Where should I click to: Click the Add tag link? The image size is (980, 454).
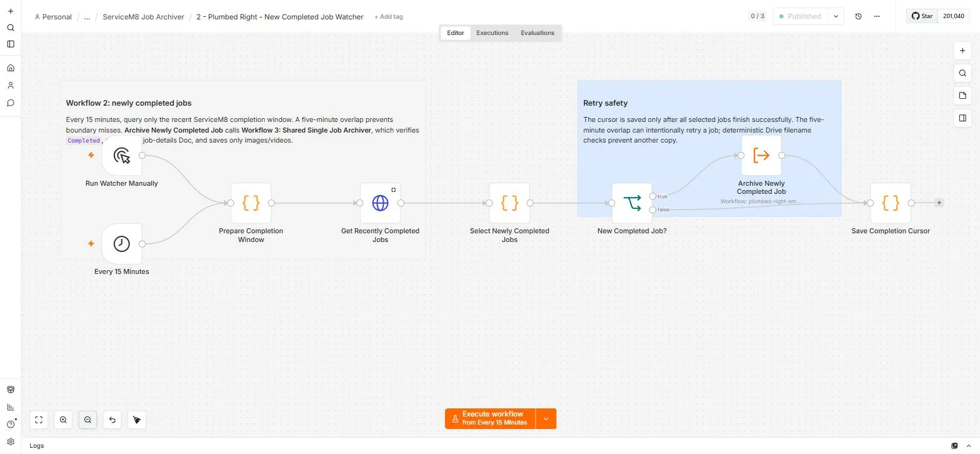[x=388, y=17]
